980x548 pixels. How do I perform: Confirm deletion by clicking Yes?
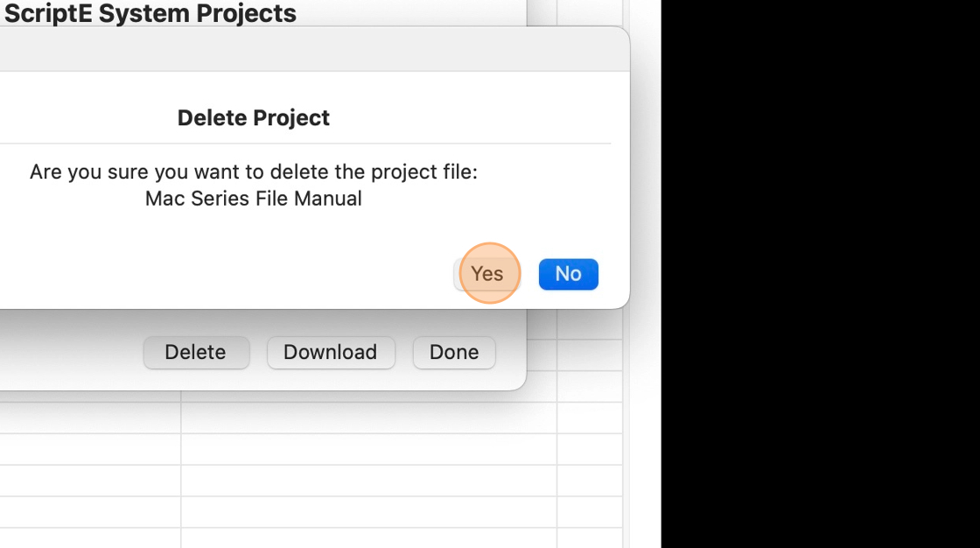point(486,274)
